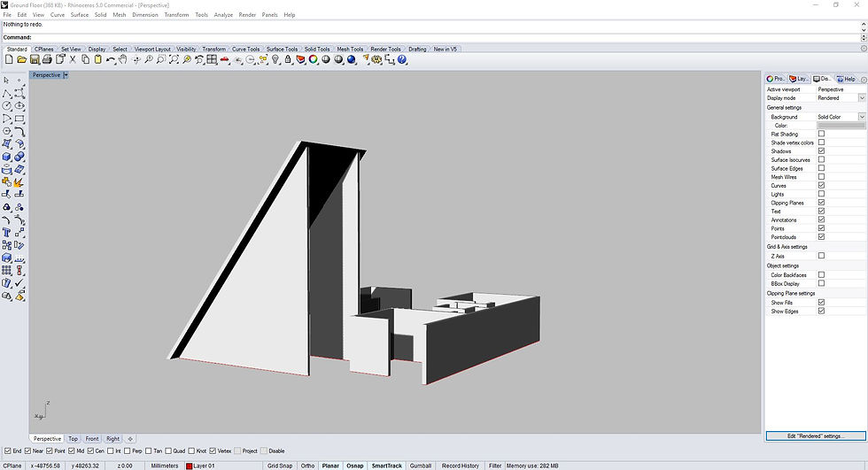868x470 pixels.
Task: Click the padlock Lock objects icon
Action: click(288, 59)
